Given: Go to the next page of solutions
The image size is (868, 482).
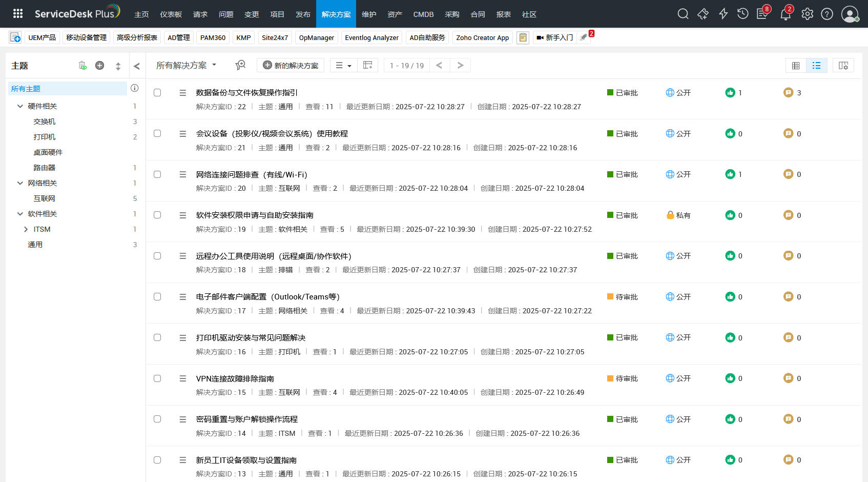Looking at the screenshot, I should coord(460,65).
